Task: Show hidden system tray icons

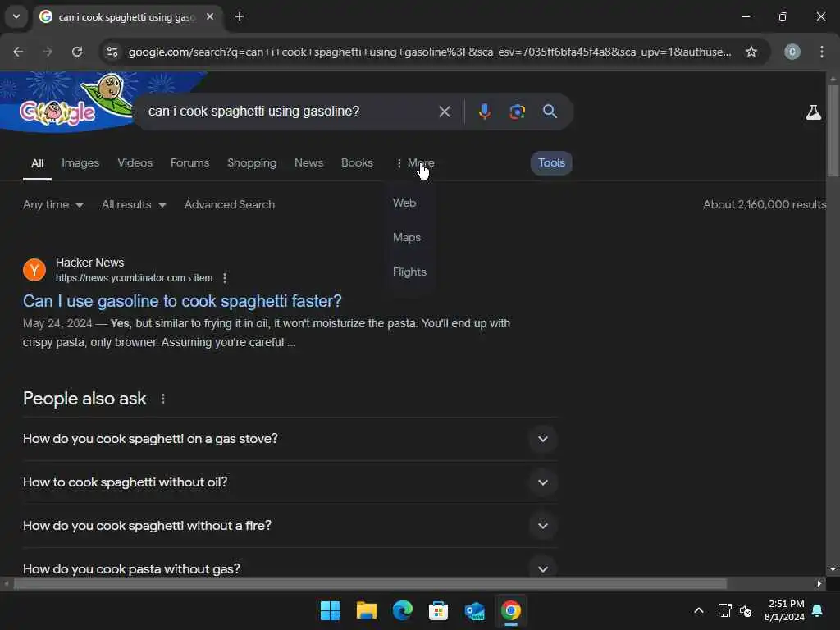Action: (x=699, y=610)
